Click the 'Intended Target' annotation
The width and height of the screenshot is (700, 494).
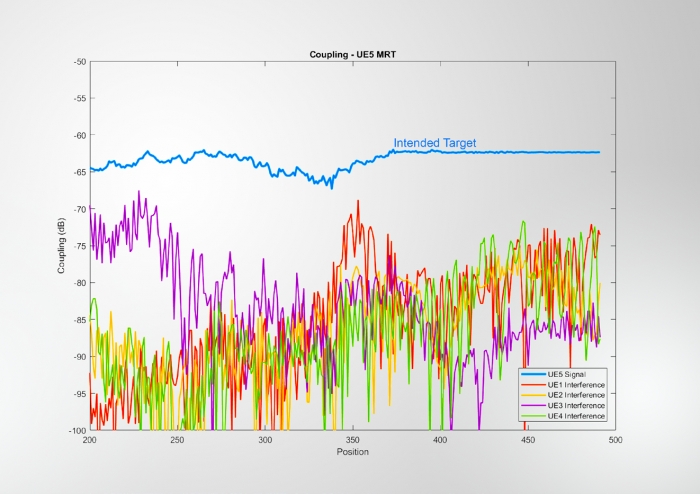435,143
